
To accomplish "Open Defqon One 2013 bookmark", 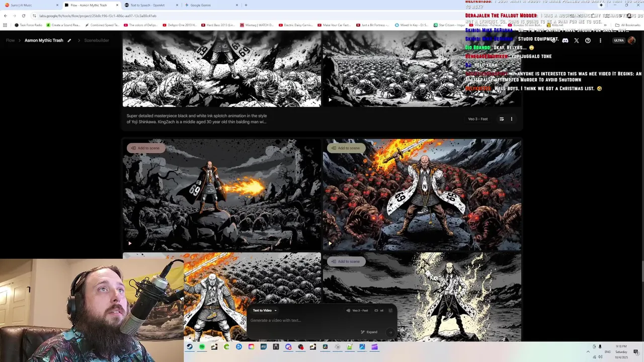I will click(180, 25).
